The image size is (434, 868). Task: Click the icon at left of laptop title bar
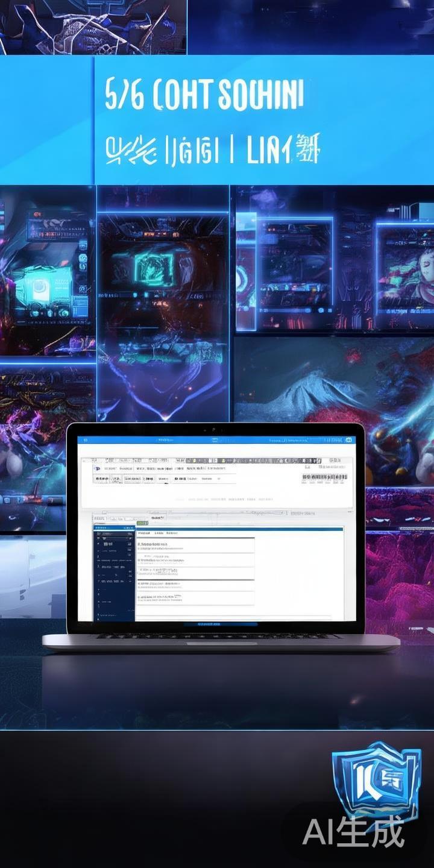[x=85, y=441]
